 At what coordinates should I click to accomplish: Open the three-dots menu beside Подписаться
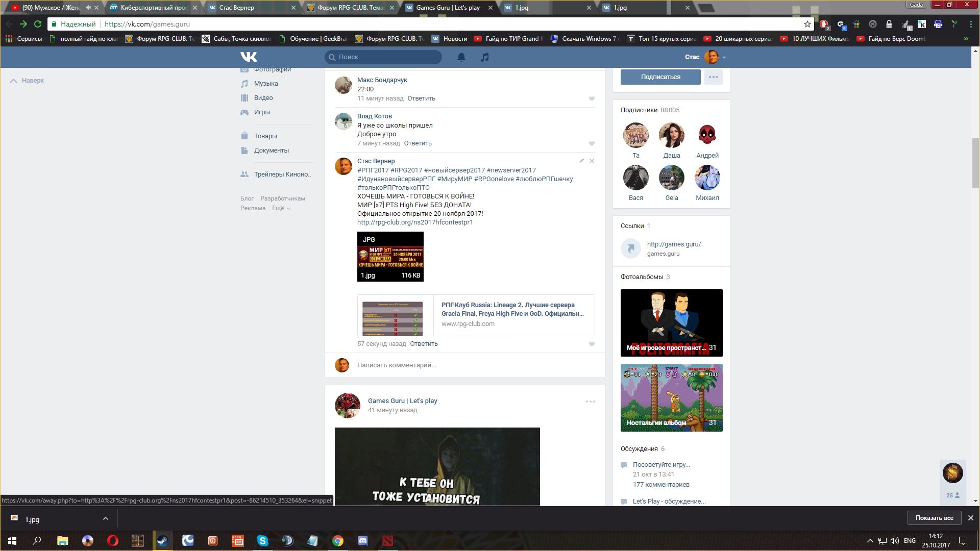tap(713, 77)
